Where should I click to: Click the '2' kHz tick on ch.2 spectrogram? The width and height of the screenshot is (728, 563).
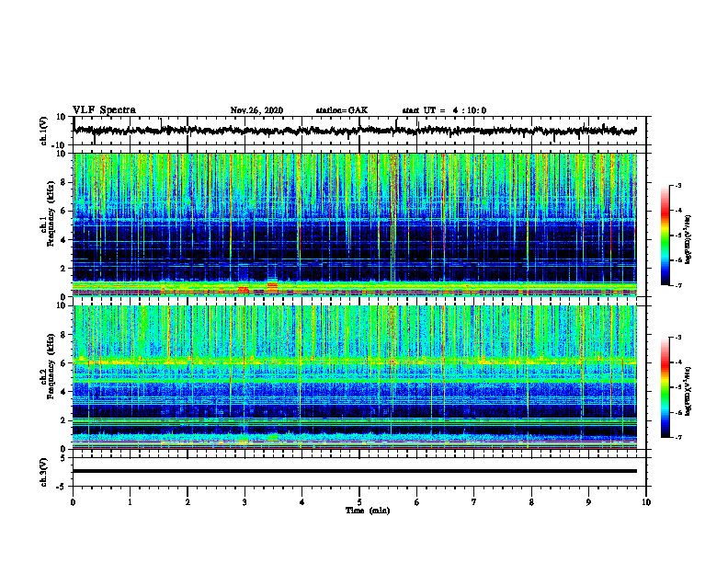tap(64, 420)
